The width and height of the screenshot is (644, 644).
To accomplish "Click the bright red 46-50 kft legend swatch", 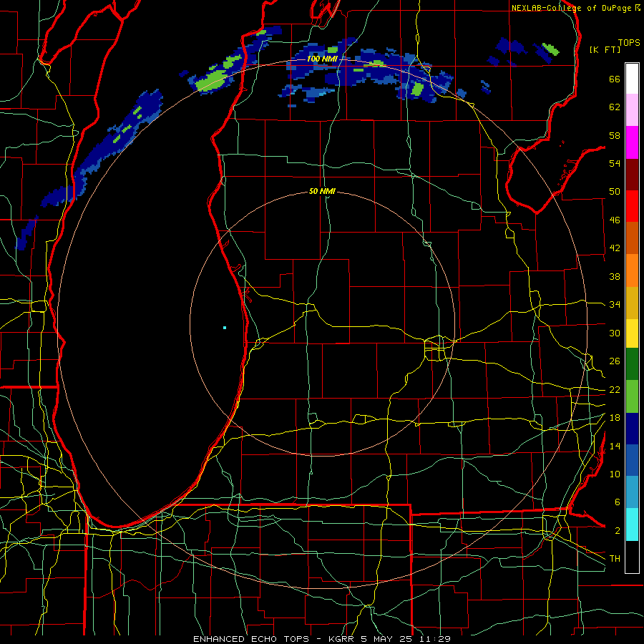I will tap(632, 206).
